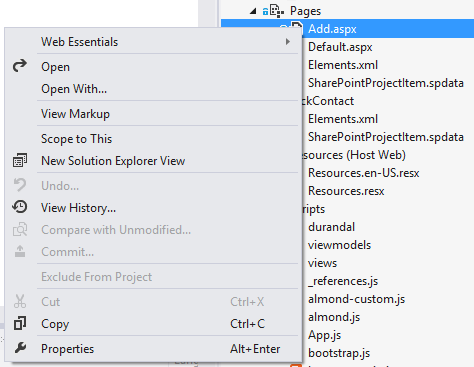Click SharePointProjectItem.spdata under Pages
Screen dimensions: 474x367
pyautogui.click(x=386, y=83)
